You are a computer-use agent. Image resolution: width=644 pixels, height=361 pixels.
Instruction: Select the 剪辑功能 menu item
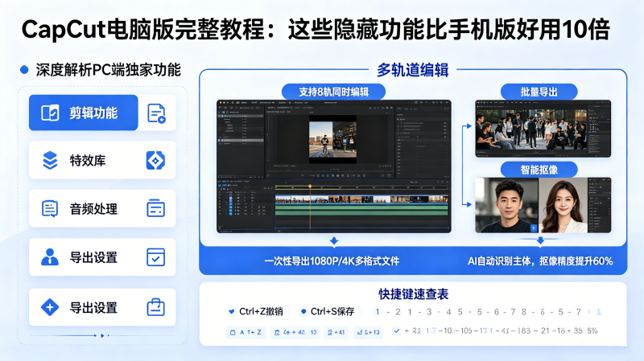pos(84,113)
